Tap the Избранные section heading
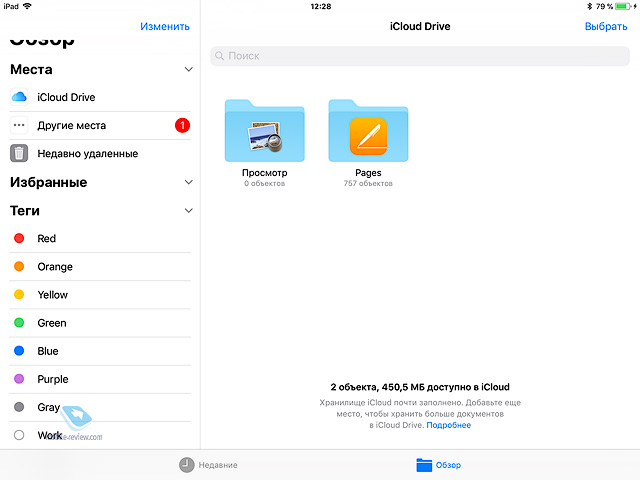This screenshot has height=480, width=640. [49, 182]
